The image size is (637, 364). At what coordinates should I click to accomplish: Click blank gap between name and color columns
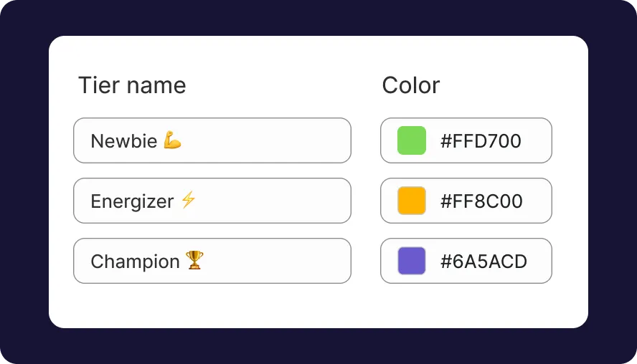click(366, 201)
